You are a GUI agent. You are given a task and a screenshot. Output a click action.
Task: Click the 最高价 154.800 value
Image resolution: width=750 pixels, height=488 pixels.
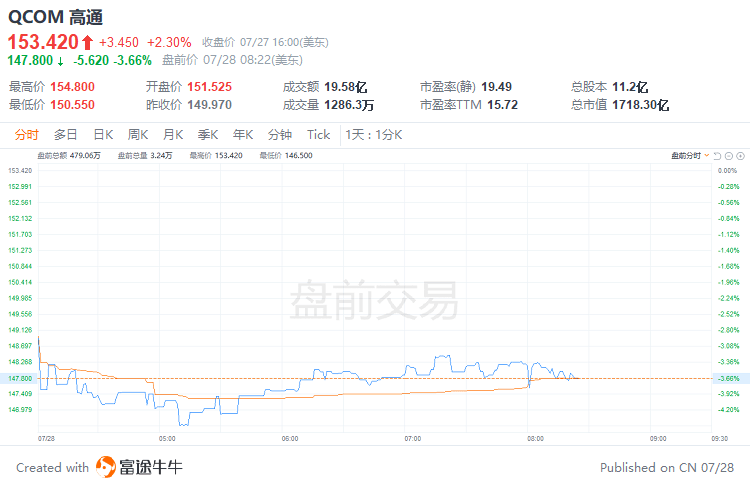tap(73, 87)
